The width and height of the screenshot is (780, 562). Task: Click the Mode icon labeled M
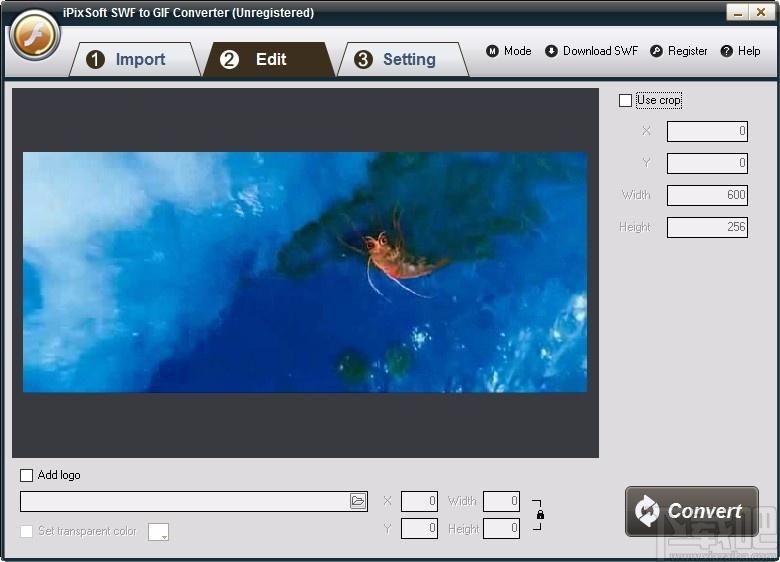pyautogui.click(x=492, y=51)
